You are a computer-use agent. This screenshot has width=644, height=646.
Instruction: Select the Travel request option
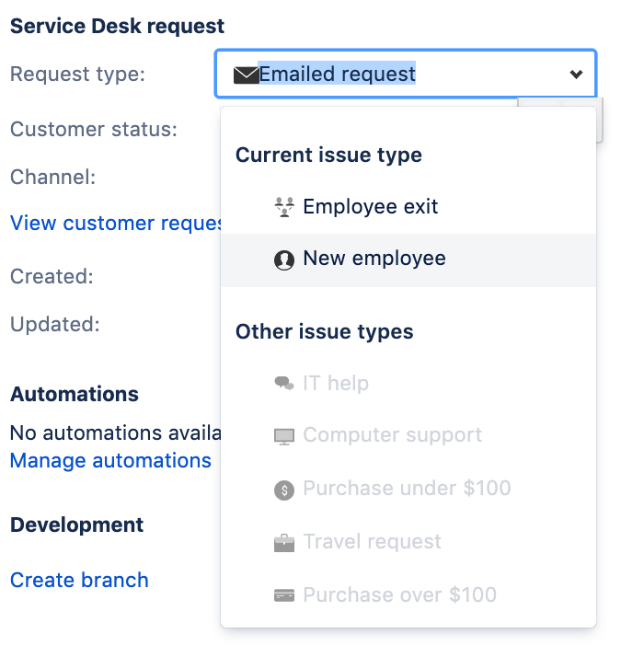point(408,542)
